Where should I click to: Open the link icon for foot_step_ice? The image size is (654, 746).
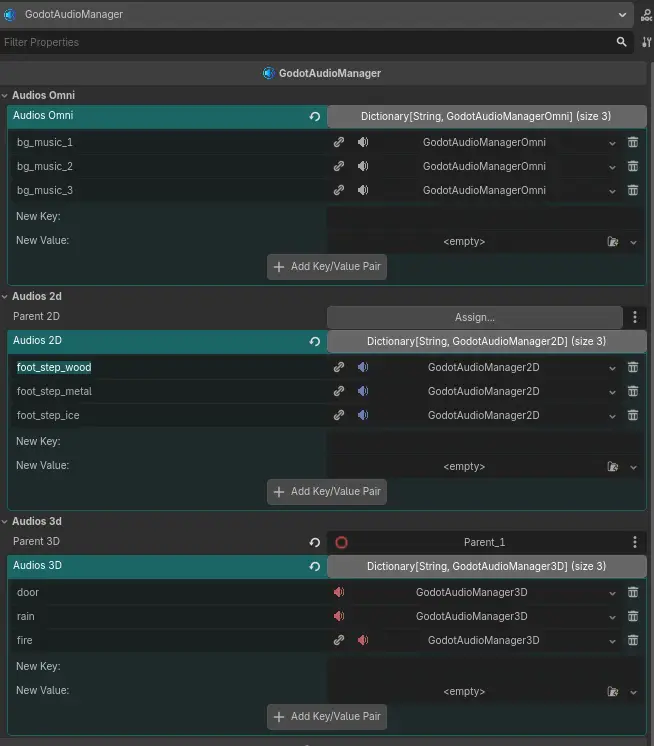[339, 415]
